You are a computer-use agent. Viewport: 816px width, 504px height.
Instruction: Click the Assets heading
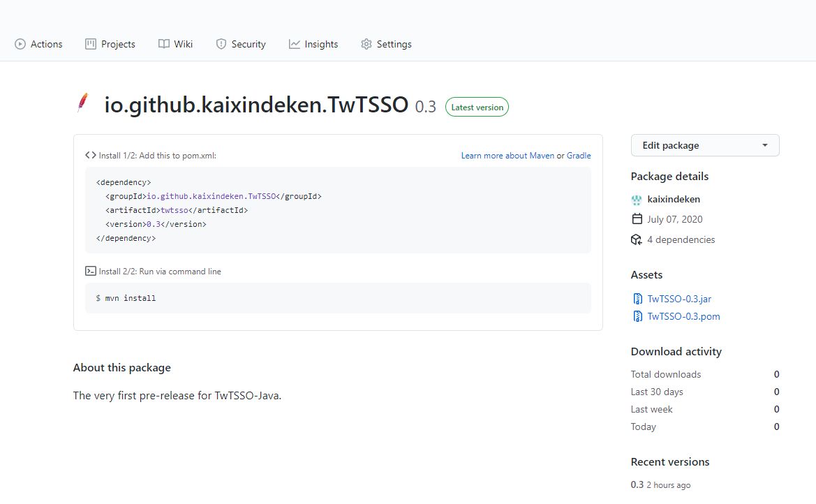pyautogui.click(x=646, y=275)
